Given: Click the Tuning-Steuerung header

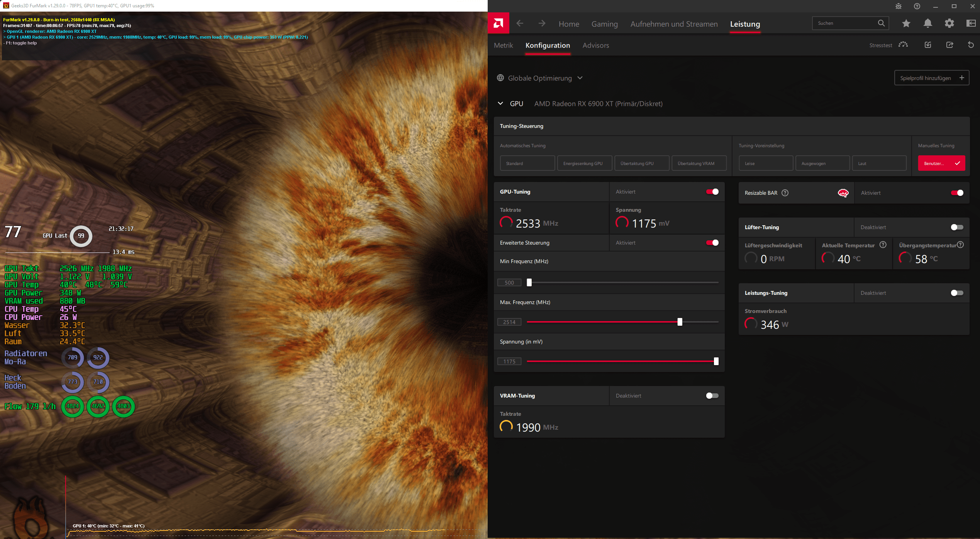Looking at the screenshot, I should pos(732,126).
